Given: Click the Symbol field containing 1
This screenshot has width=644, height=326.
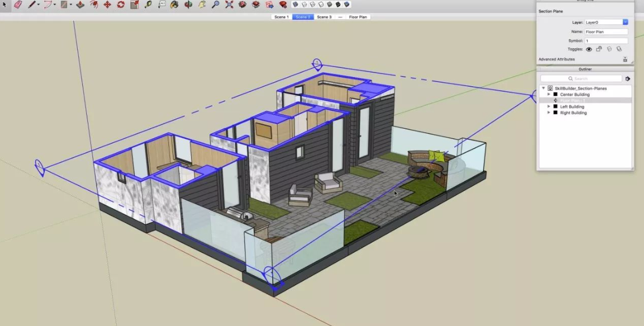Looking at the screenshot, I should coord(606,41).
